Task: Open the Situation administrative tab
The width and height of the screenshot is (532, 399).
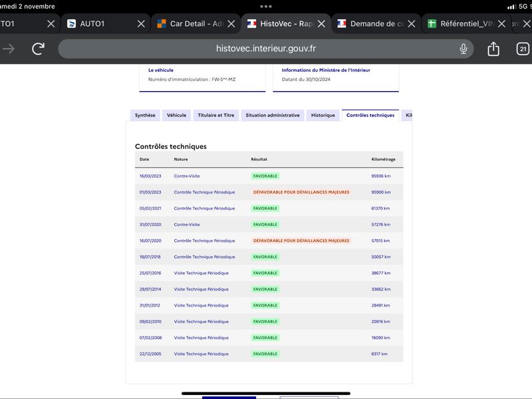Action: (x=273, y=115)
